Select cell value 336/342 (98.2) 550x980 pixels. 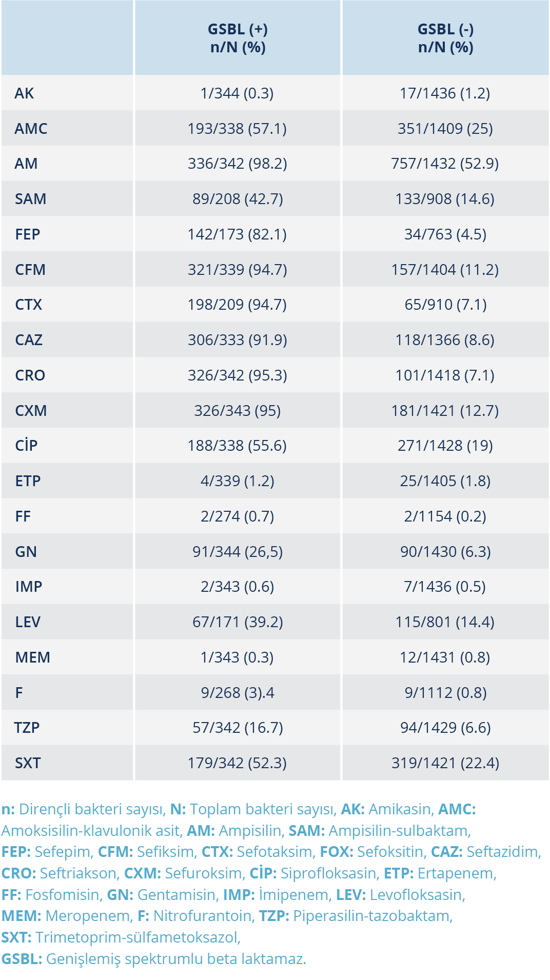[237, 164]
